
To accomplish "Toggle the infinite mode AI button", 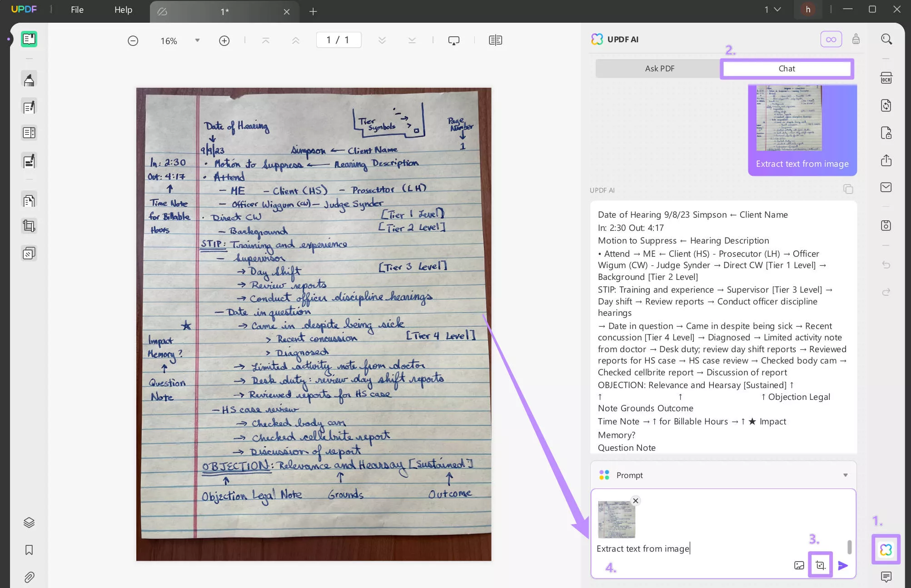I will pos(831,39).
